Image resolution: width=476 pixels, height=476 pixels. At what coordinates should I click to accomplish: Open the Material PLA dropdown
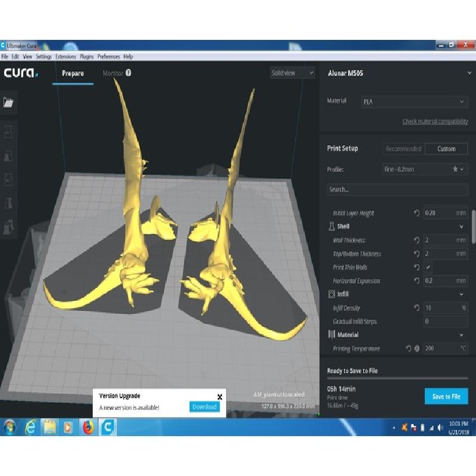[414, 102]
